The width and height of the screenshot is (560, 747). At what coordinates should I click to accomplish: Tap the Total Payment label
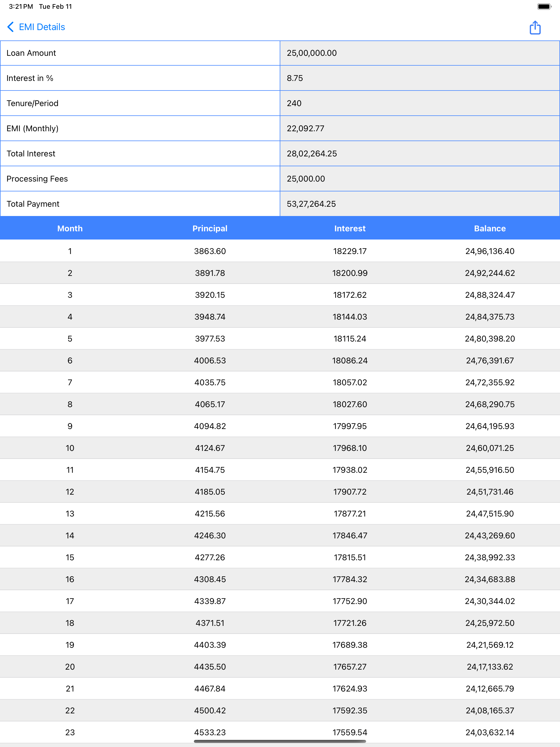[x=33, y=204]
